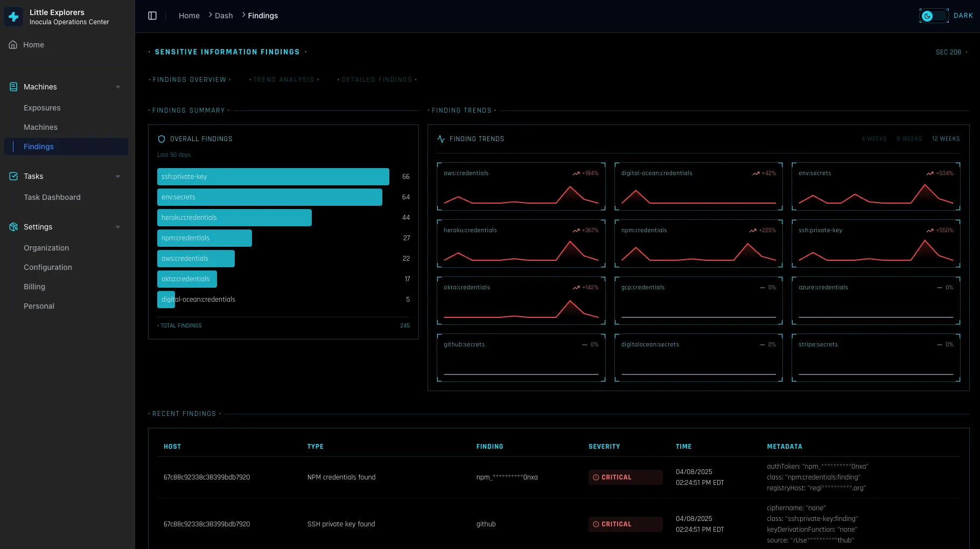Click the ssh:private-key findings bar

point(272,176)
